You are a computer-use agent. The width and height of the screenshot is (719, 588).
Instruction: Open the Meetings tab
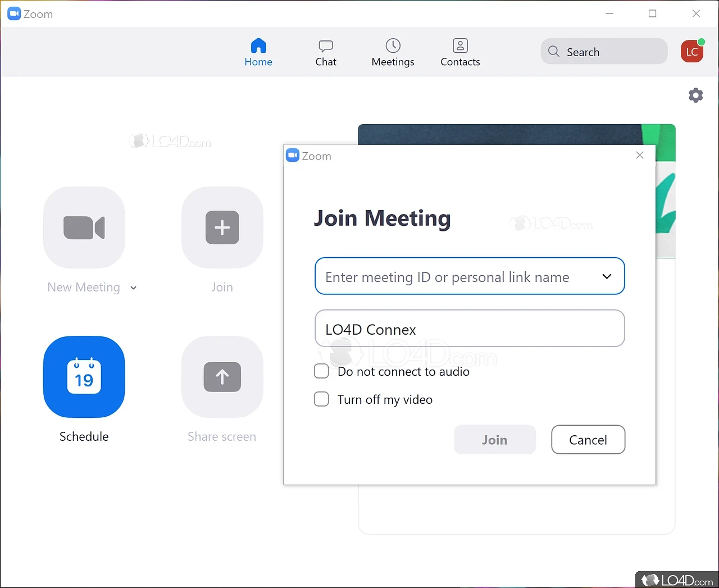(393, 53)
